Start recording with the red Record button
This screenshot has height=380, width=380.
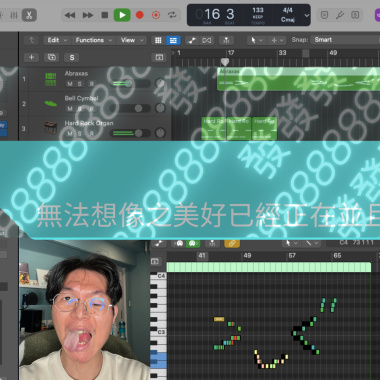140,15
